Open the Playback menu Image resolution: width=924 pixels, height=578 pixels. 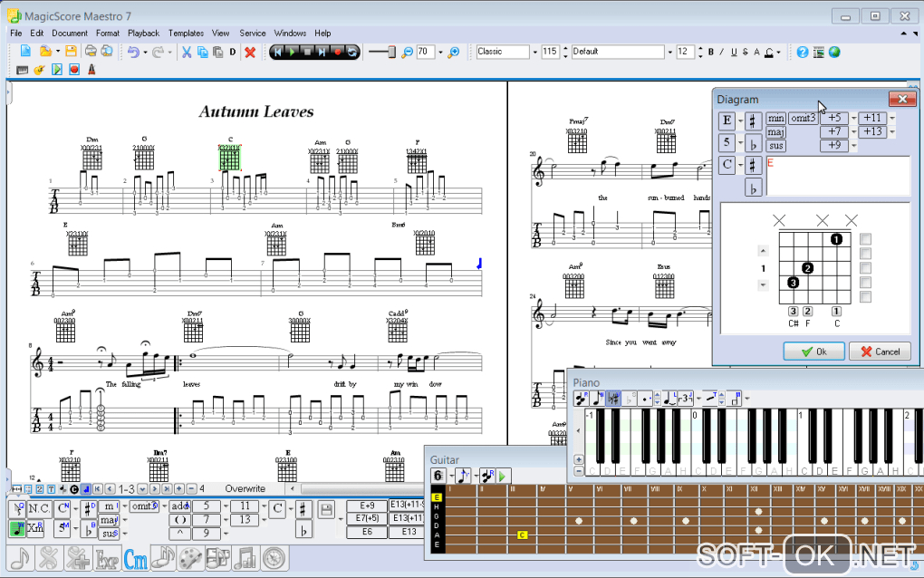(x=143, y=33)
